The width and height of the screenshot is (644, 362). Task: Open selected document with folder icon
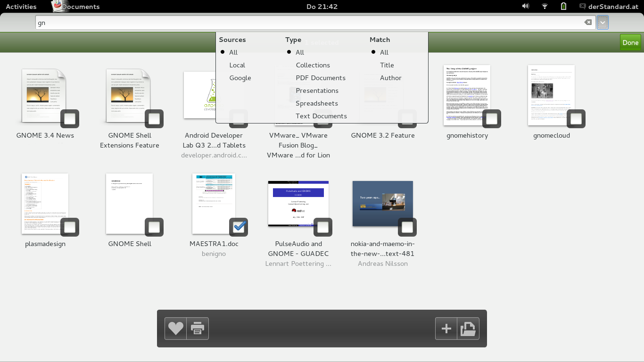click(x=468, y=329)
